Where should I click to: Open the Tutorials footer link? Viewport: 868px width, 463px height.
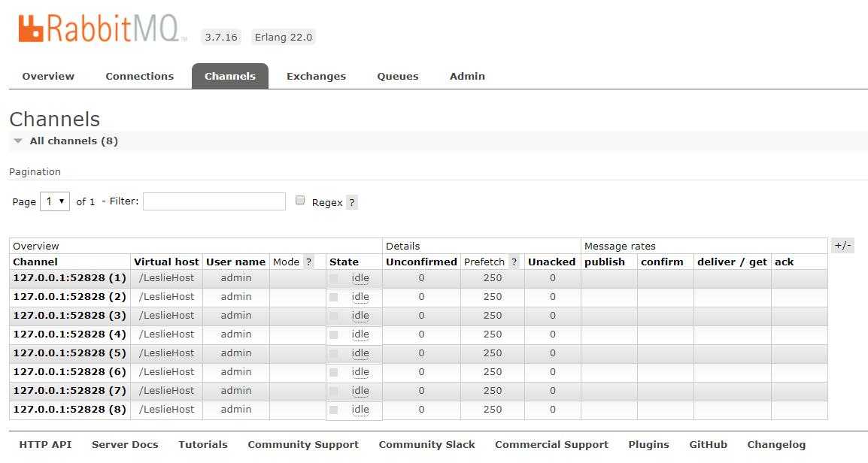[x=203, y=445]
